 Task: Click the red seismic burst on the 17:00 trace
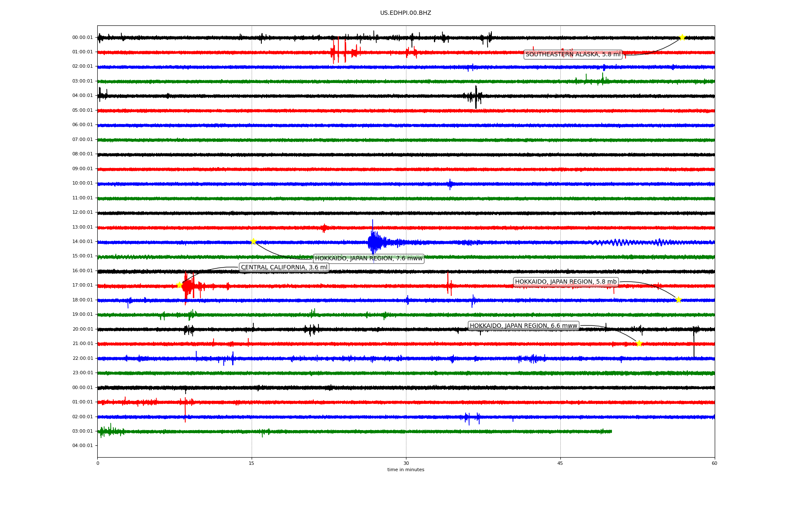188,287
